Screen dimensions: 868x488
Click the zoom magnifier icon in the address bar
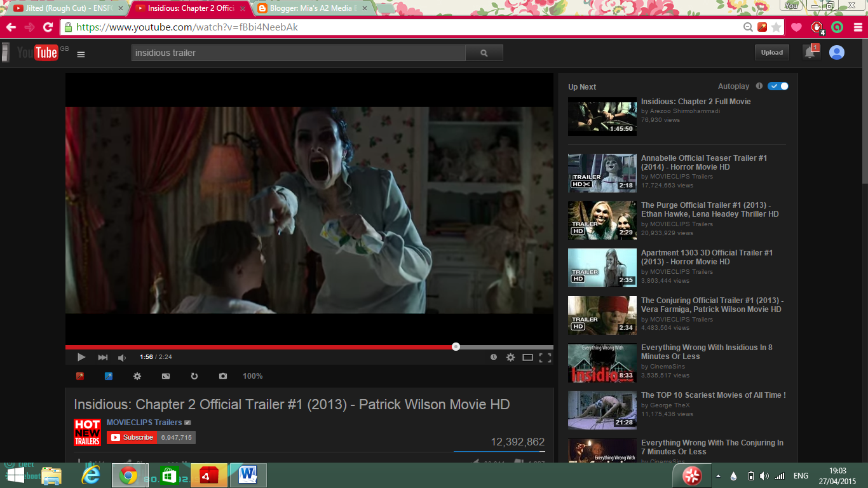tap(748, 27)
